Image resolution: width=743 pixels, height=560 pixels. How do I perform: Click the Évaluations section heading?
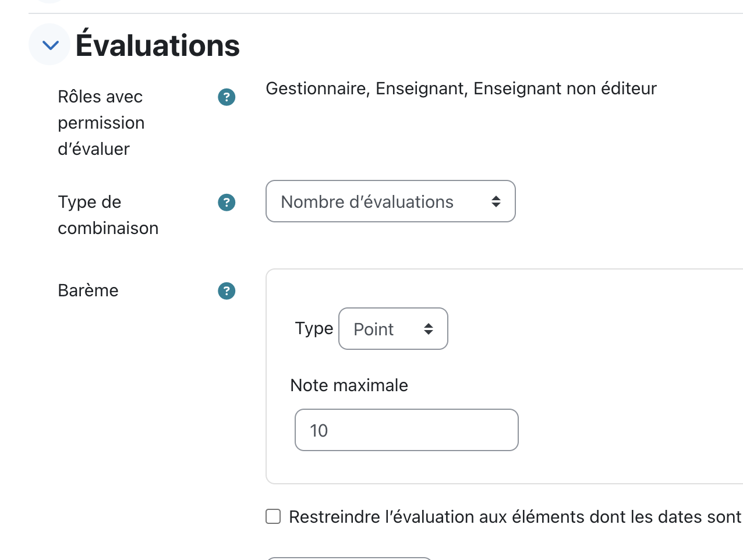tap(158, 45)
